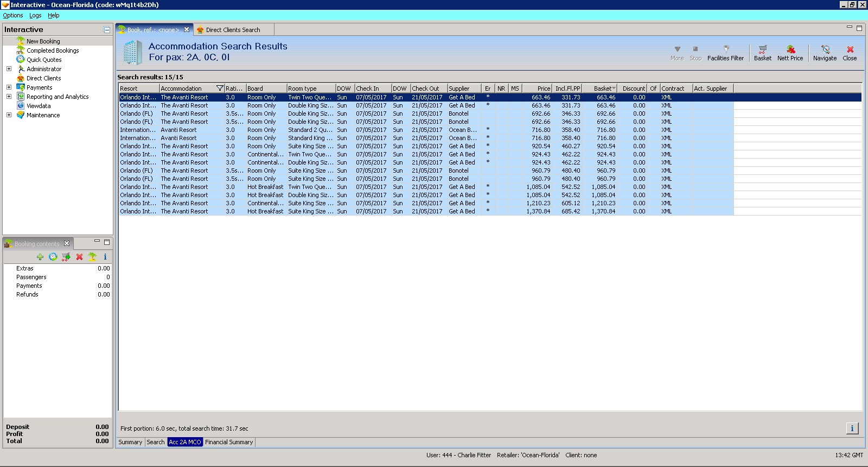The width and height of the screenshot is (868, 467).
Task: Expand the Reporting and Analytics node
Action: pos(9,97)
